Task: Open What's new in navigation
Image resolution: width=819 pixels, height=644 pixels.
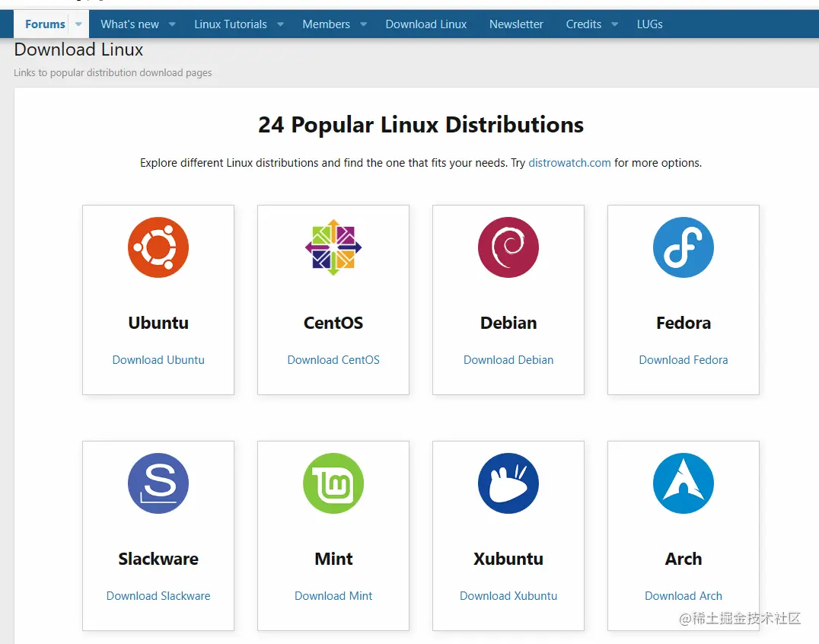Action: pyautogui.click(x=129, y=24)
